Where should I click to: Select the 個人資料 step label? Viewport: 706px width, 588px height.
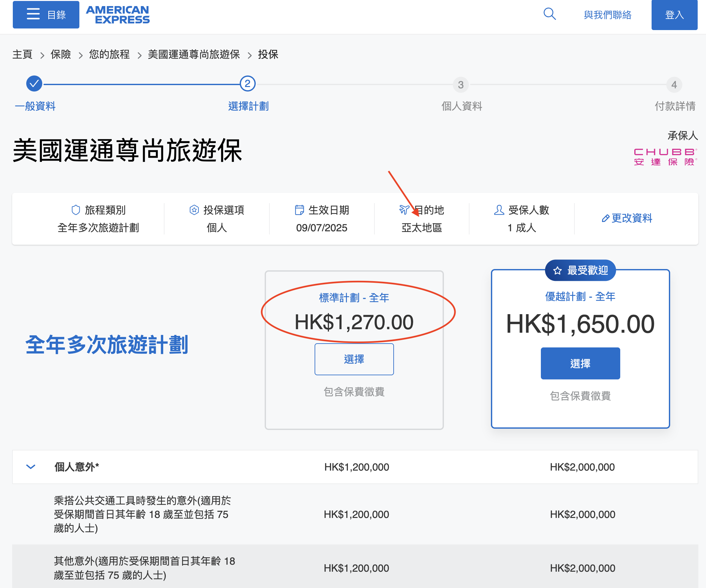[461, 106]
